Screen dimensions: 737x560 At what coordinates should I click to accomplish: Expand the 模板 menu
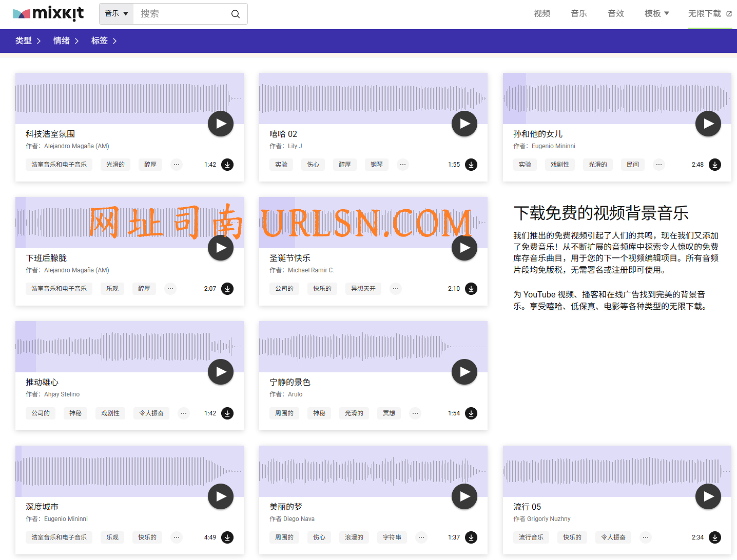click(x=656, y=14)
